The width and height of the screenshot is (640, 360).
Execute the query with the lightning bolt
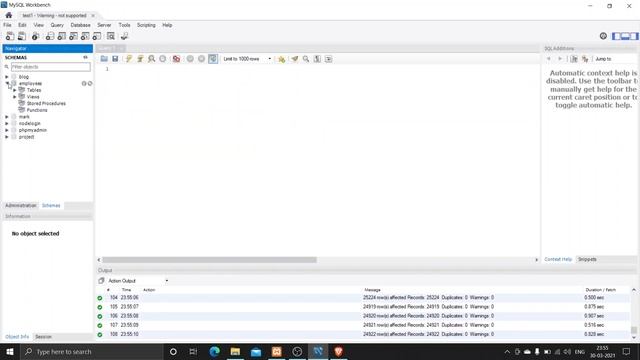point(129,59)
